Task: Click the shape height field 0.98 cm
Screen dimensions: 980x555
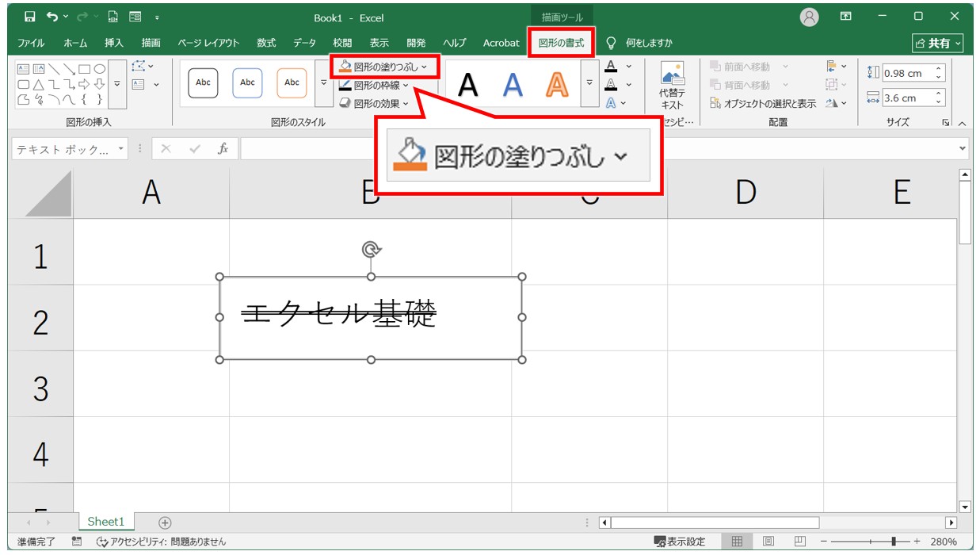Action: [908, 73]
